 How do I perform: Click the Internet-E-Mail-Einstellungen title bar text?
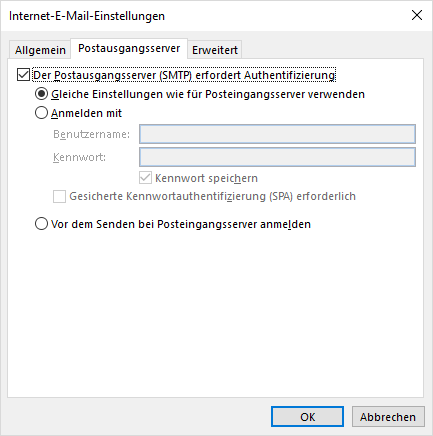point(87,16)
